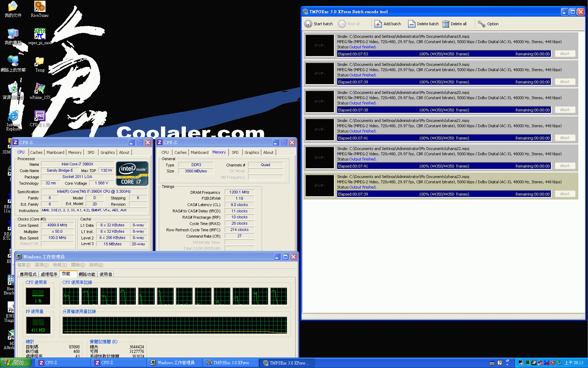Open Internet Explorer desktop icon
Viewport: 588px width, 368px height.
pyautogui.click(x=13, y=121)
